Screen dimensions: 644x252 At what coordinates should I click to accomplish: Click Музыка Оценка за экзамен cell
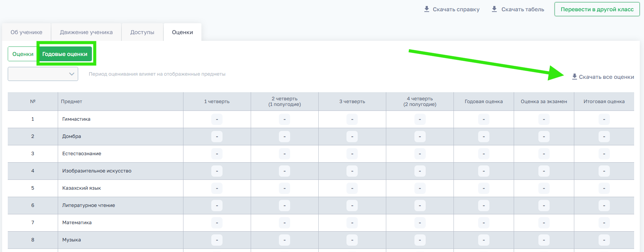[x=544, y=240]
